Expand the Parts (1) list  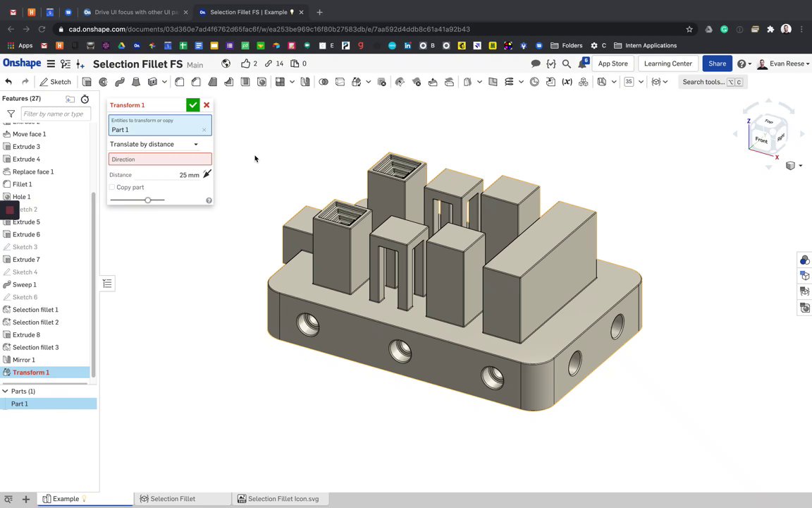point(5,391)
